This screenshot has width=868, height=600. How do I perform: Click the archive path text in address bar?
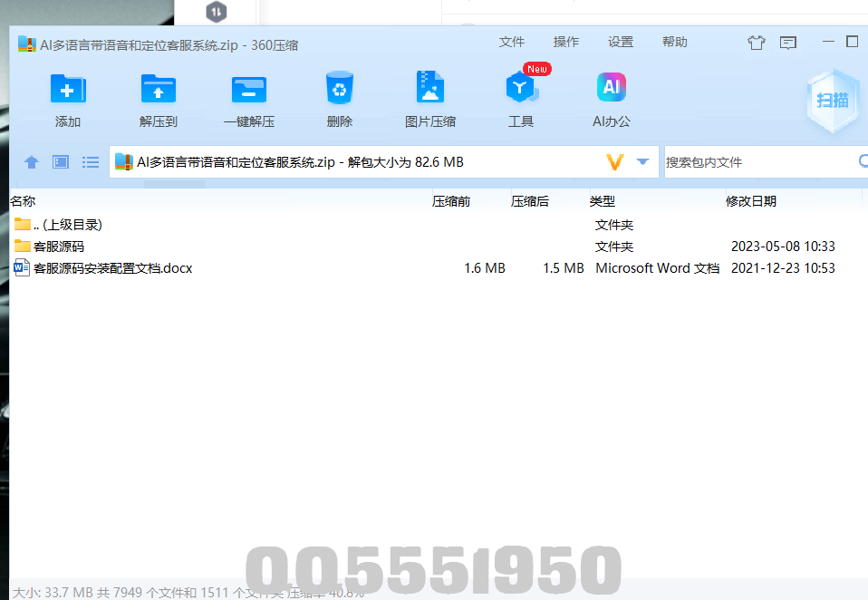(x=300, y=162)
